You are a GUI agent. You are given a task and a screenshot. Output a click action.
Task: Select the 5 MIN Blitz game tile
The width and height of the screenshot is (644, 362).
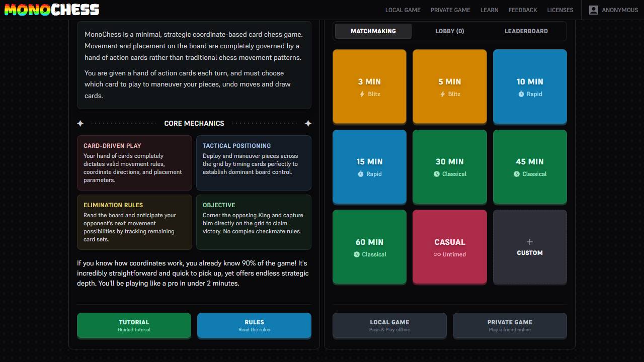450,86
